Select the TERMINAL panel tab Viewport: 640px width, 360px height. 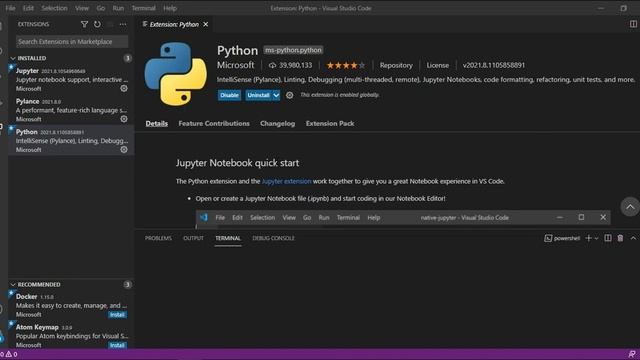point(228,238)
